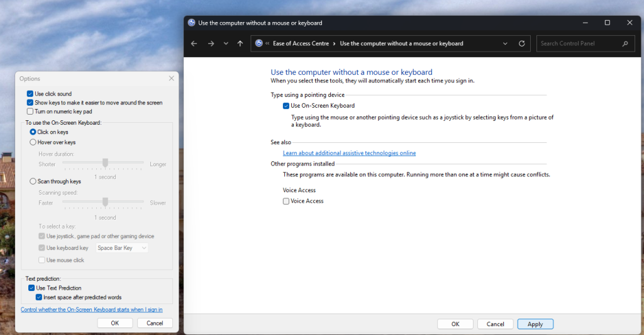Screen dimensions: 644x335
Task: Click the Refresh icon beside address bar
Action: tap(521, 43)
